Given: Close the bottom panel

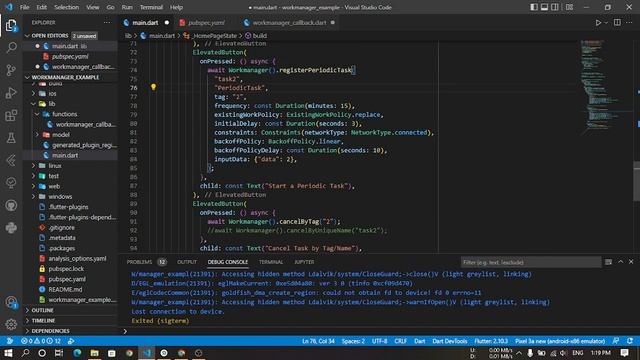Looking at the screenshot, I should tap(631, 262).
